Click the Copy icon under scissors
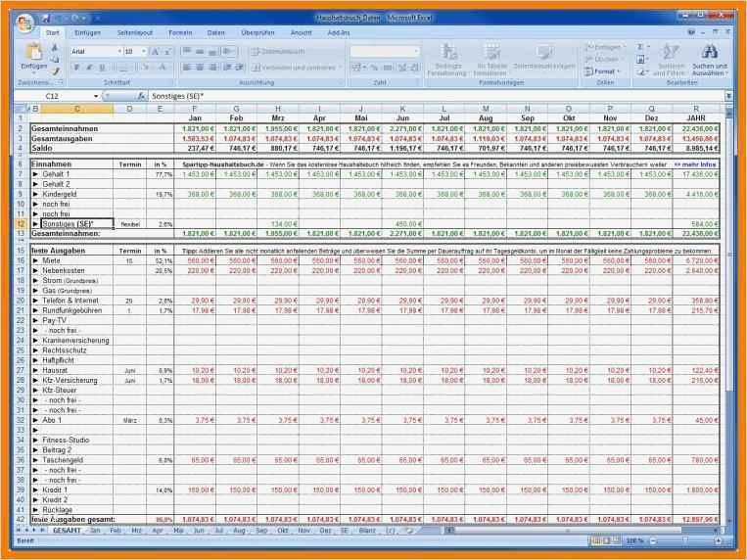This screenshot has height=560, width=747. 55,59
